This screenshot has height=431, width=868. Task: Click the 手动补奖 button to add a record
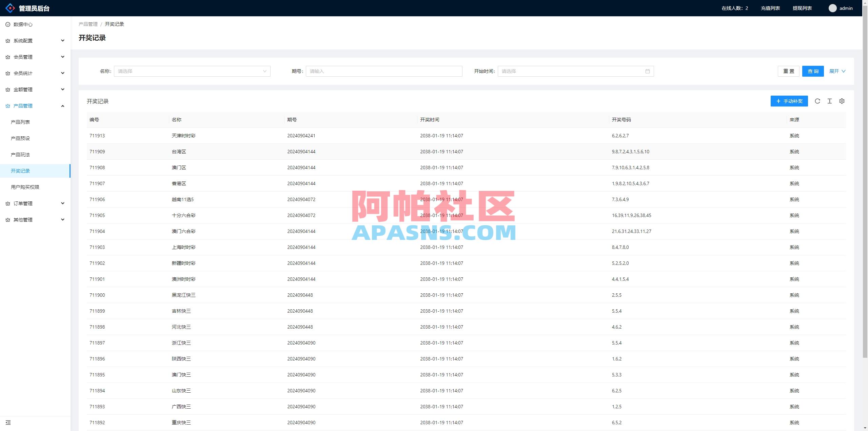[x=789, y=101]
